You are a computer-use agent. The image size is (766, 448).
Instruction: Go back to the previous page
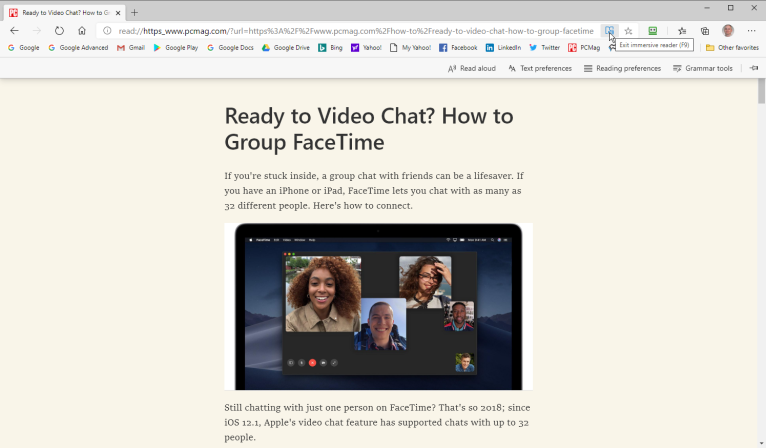[14, 31]
